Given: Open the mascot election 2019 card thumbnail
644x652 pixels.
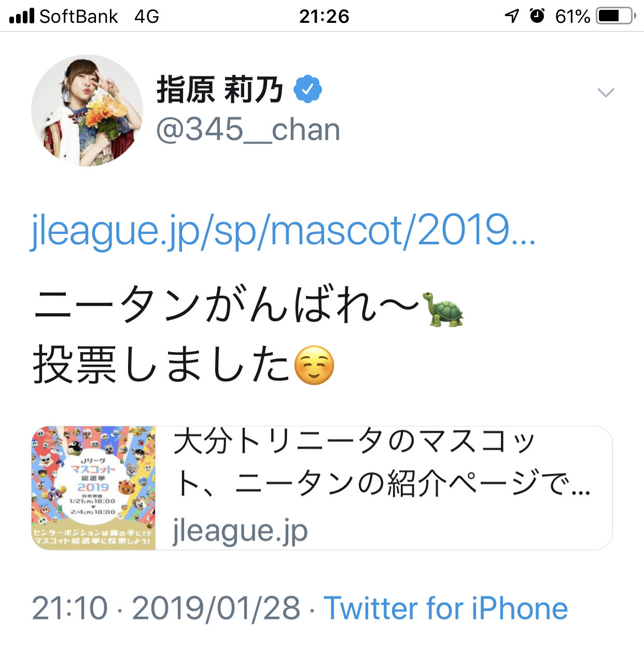Looking at the screenshot, I should (93, 488).
